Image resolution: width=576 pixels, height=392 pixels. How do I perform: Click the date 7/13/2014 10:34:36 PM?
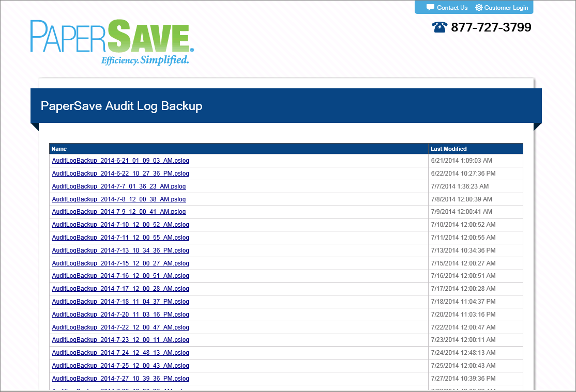pyautogui.click(x=463, y=250)
